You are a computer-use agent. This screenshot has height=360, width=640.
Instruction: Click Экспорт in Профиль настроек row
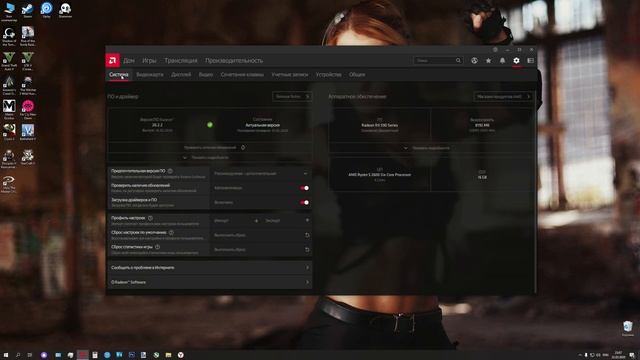pos(273,220)
